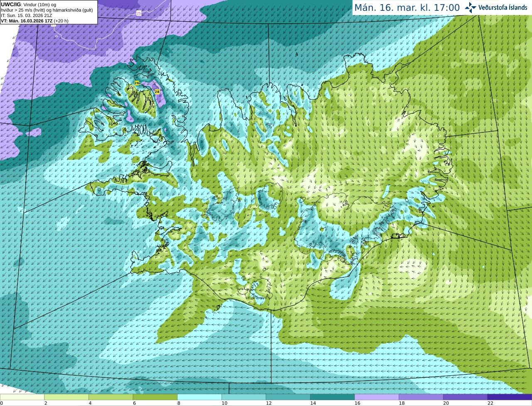The height and width of the screenshot is (406, 532).
Task: Click the 'UWC/IG: Vindur (10m) og' title line
Action: (x=29, y=5)
